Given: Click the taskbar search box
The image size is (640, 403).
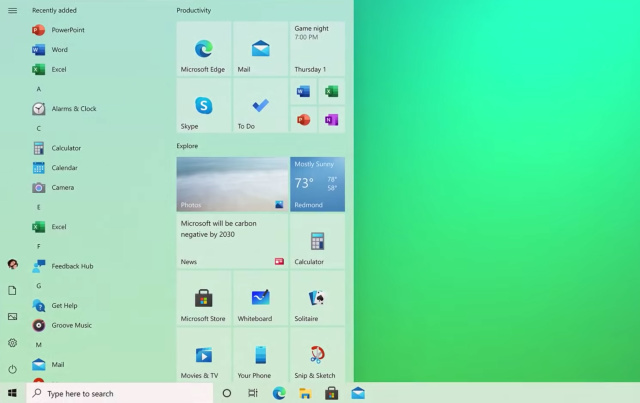Looking at the screenshot, I should (120, 393).
